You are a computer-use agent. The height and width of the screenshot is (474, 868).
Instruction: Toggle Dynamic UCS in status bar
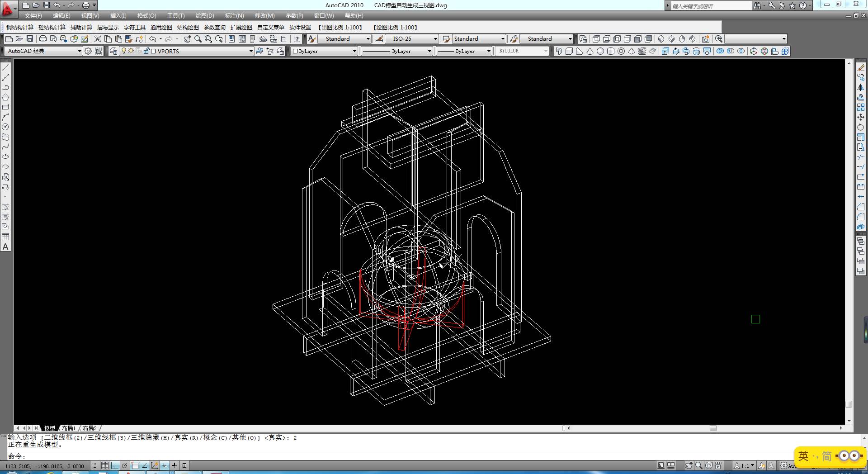(155, 465)
